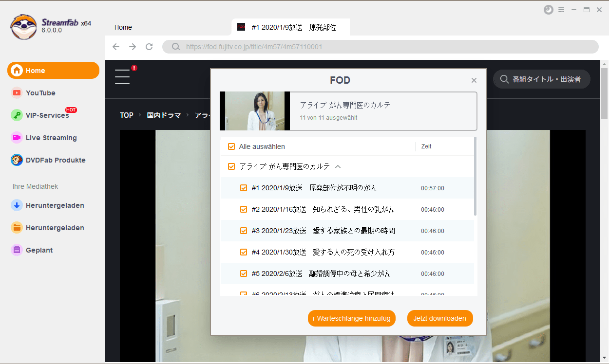Reload the page with refresh icon
This screenshot has height=364, width=609.
tap(149, 47)
